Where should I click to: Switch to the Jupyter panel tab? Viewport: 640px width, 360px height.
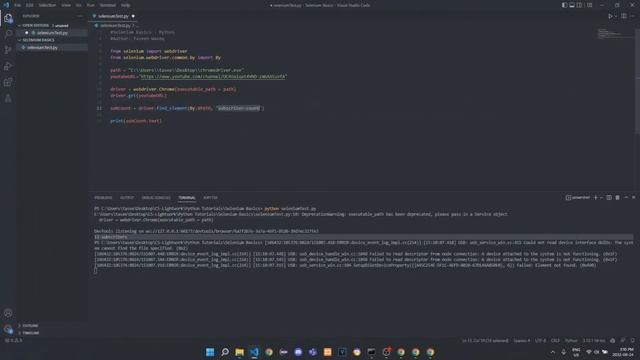point(210,198)
